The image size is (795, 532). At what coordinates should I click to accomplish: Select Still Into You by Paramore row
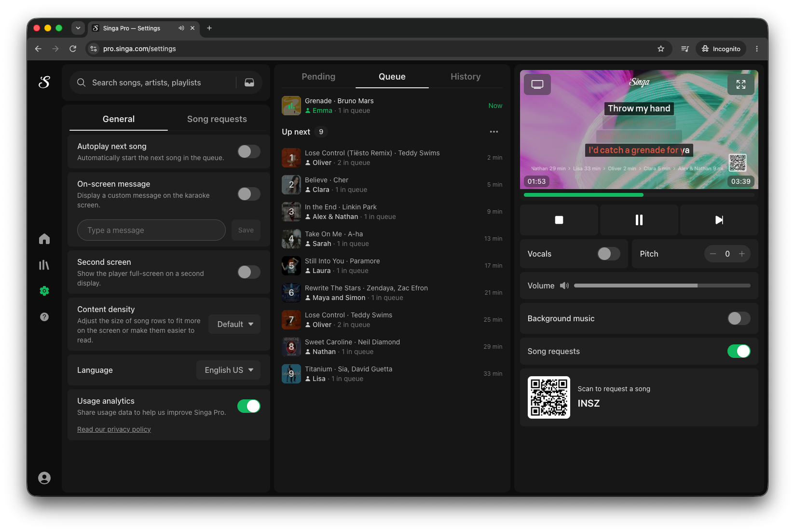[392, 266]
